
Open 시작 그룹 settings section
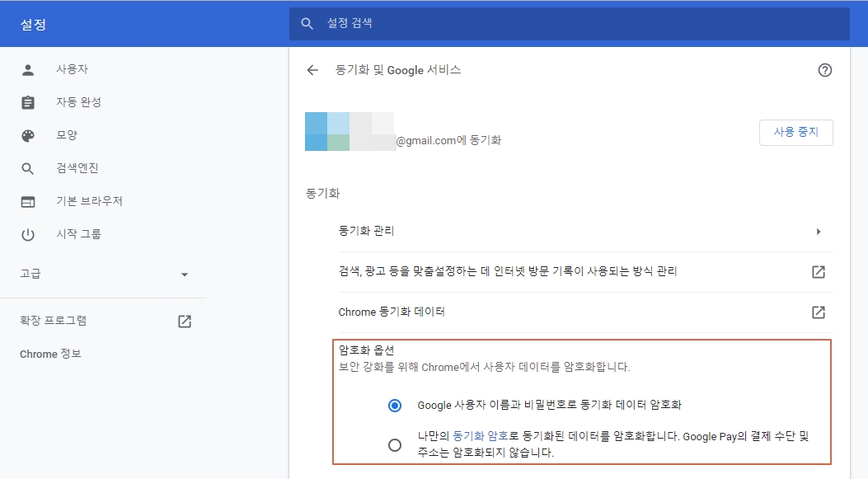pyautogui.click(x=78, y=233)
